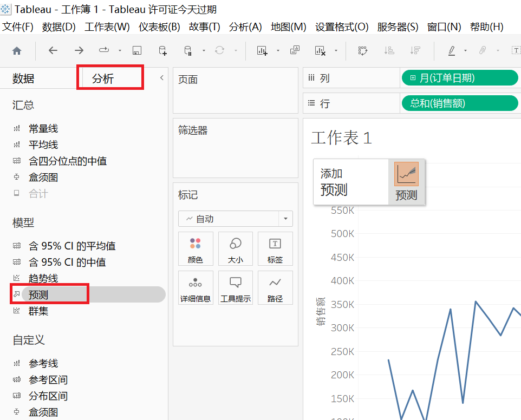Click the 总和(销售额) pill on rows shelf
The image size is (521, 420).
pos(460,103)
